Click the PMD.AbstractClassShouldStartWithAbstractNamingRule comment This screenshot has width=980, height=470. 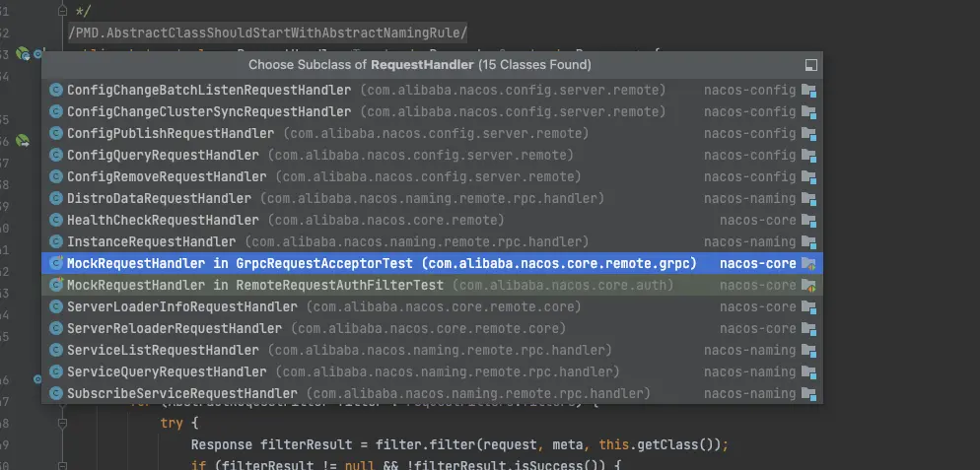267,33
